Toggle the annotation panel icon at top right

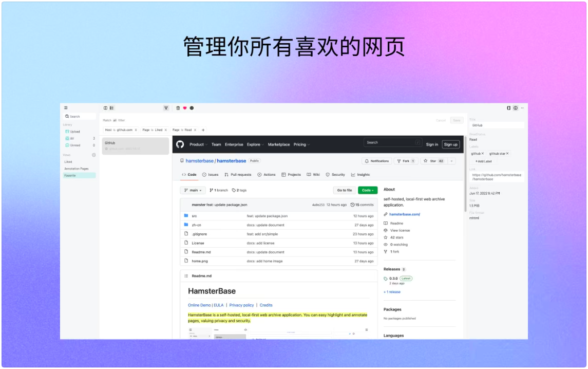point(508,108)
